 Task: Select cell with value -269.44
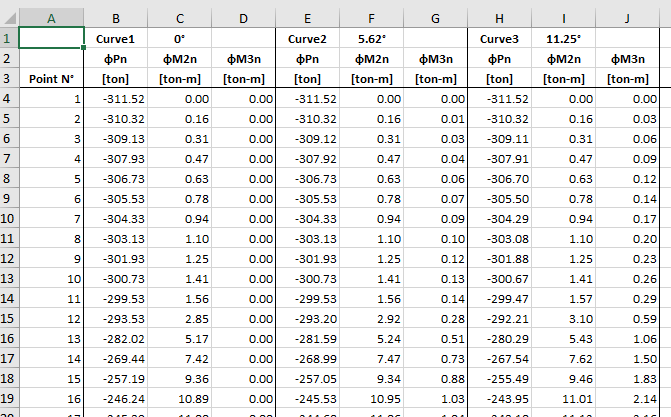(116, 359)
